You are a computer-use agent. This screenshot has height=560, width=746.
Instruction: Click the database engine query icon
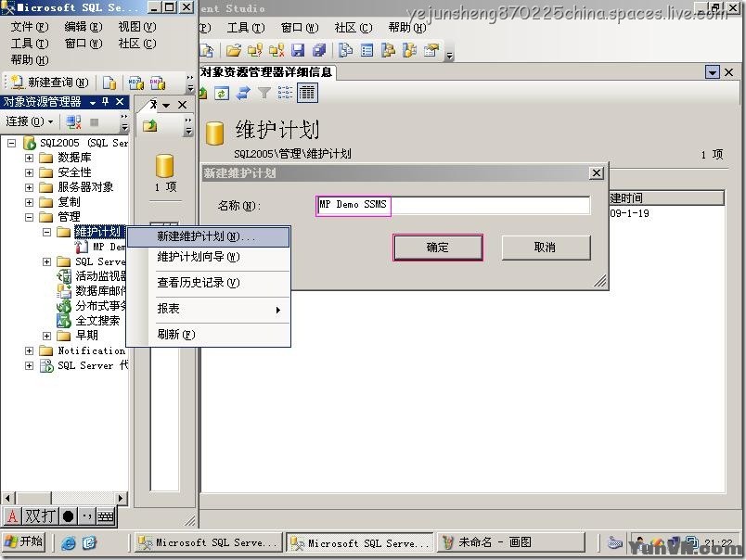[x=109, y=83]
